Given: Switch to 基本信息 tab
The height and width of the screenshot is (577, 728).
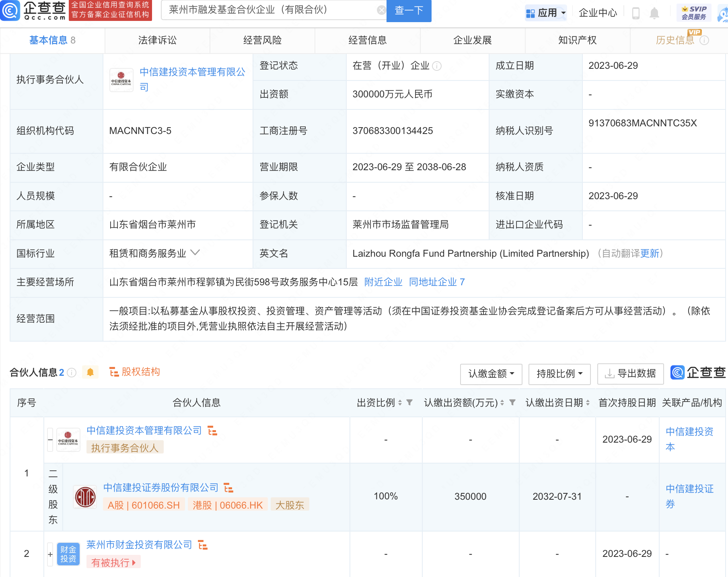Looking at the screenshot, I should pos(52,40).
